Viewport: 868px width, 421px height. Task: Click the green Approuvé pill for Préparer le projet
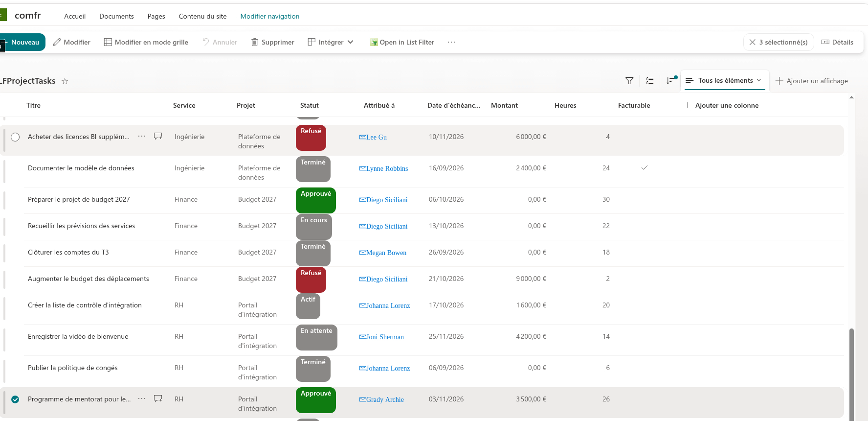pyautogui.click(x=316, y=200)
